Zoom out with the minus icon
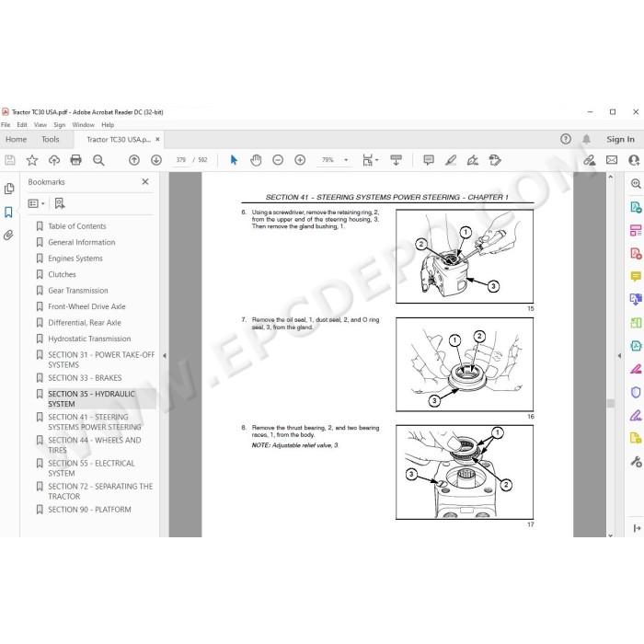 tap(278, 160)
